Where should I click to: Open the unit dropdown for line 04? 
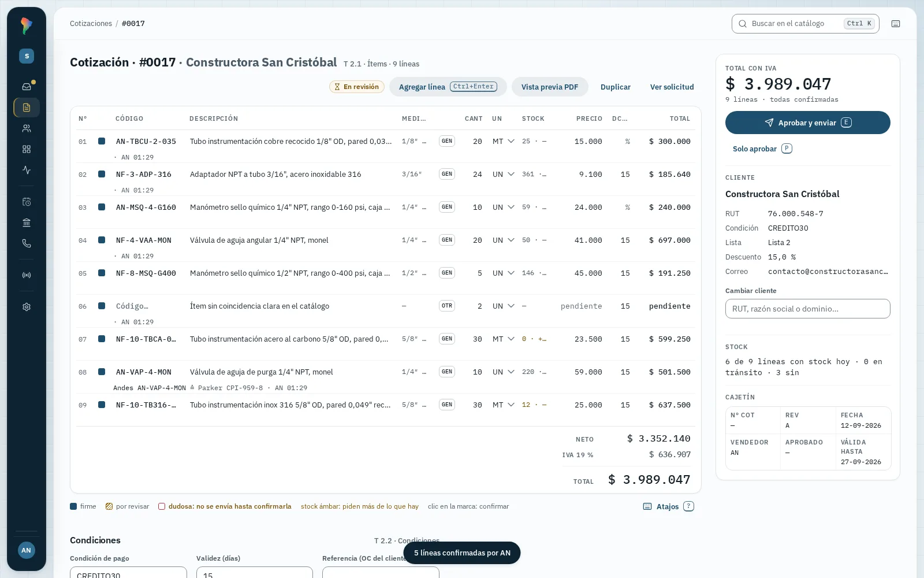pyautogui.click(x=503, y=240)
